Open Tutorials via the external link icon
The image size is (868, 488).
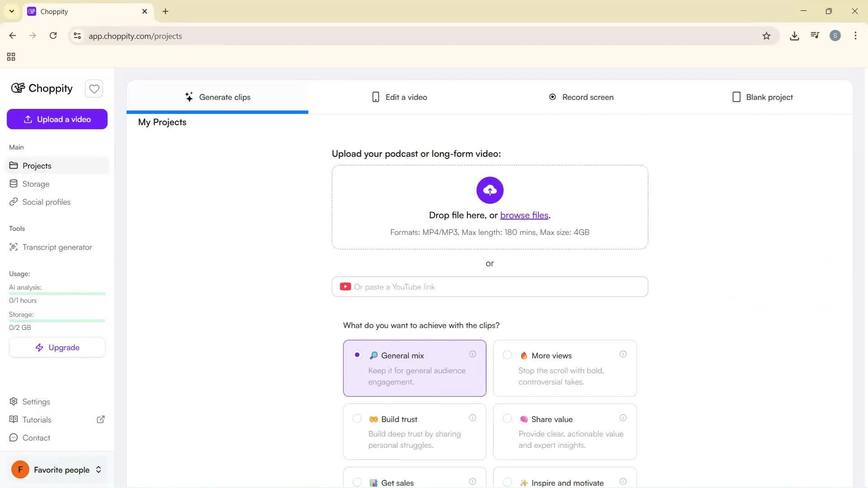click(101, 419)
